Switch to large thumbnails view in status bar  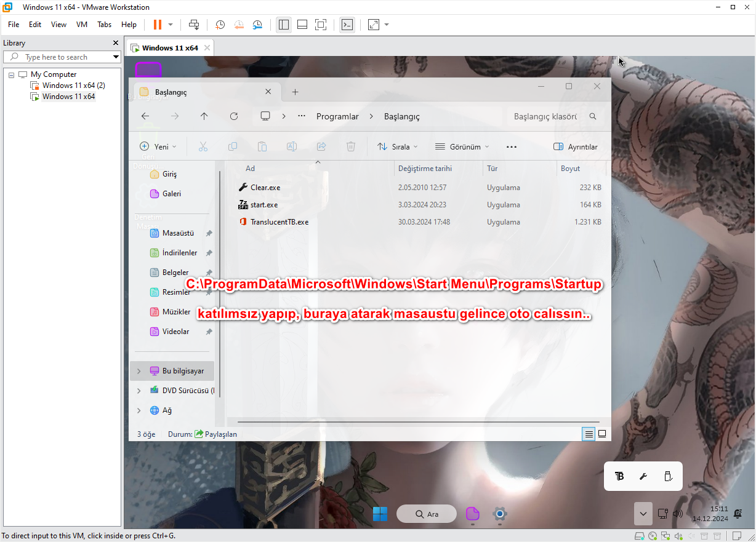click(602, 434)
